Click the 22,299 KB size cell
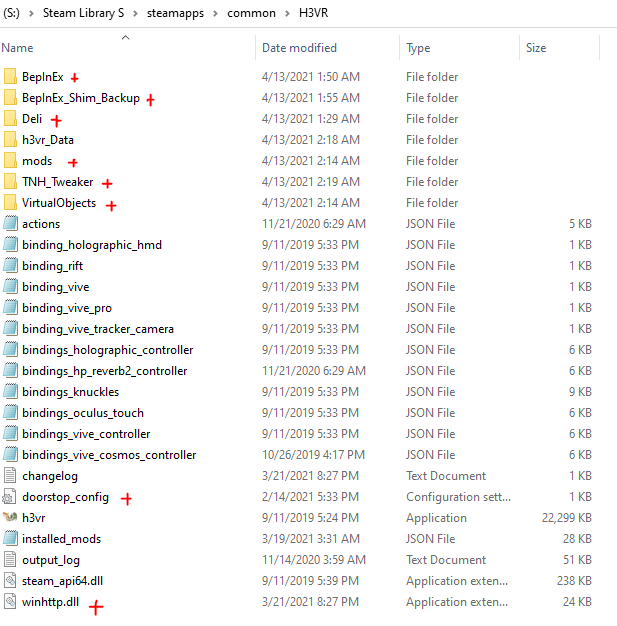This screenshot has width=617, height=626. 567,518
